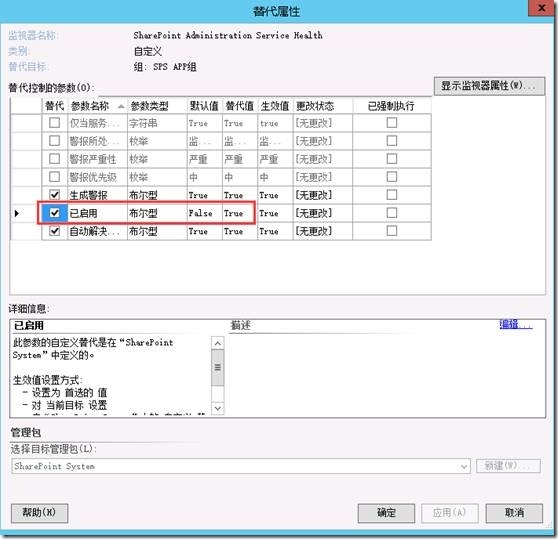Click details scrollbar down arrow
The image size is (558, 539).
(217, 408)
